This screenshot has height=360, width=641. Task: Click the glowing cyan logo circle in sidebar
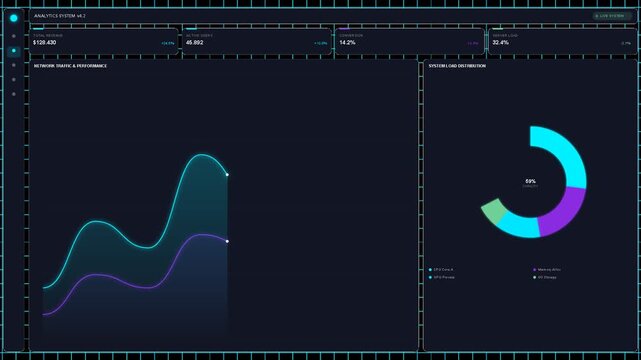(x=13, y=18)
